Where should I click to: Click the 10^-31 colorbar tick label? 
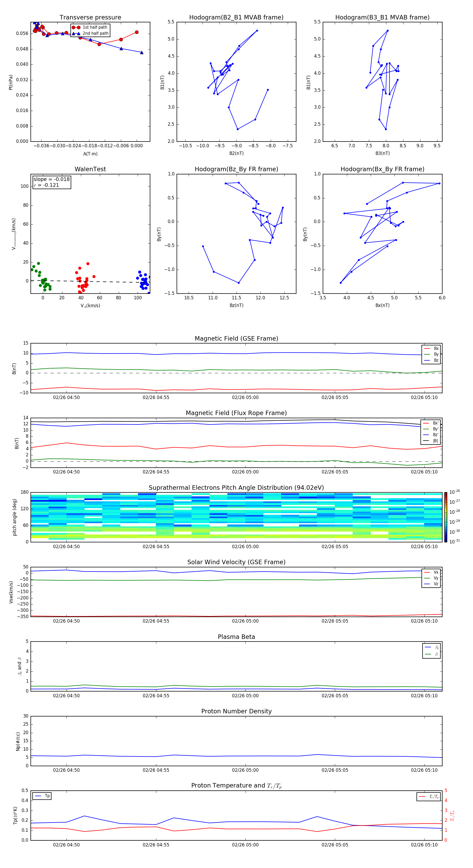[x=455, y=542]
